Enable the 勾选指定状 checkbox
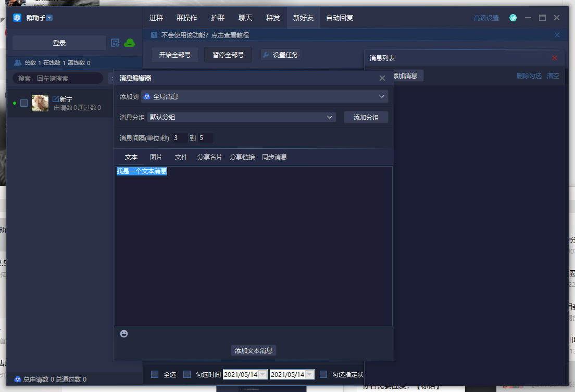The width and height of the screenshot is (575, 392). pos(323,374)
